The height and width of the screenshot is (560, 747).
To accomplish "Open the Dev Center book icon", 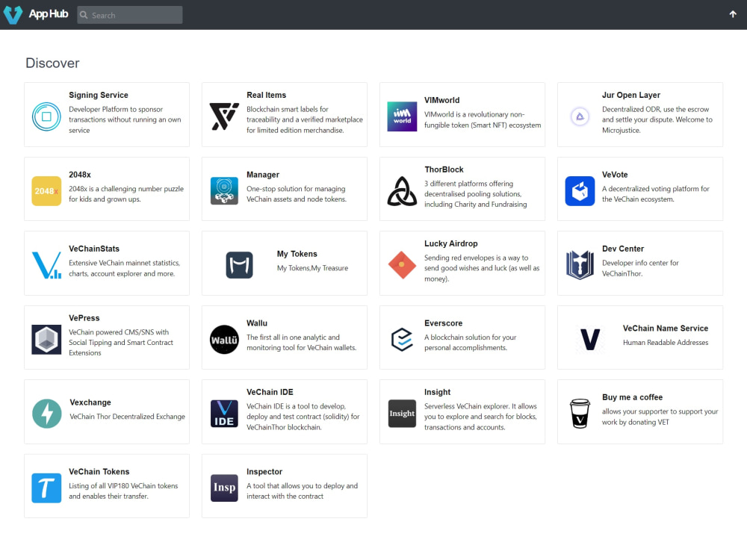I will point(580,265).
